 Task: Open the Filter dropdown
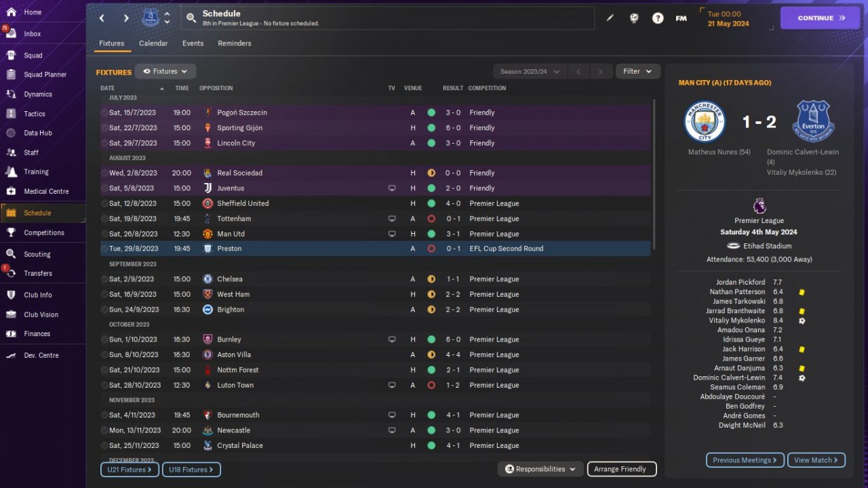click(x=637, y=71)
